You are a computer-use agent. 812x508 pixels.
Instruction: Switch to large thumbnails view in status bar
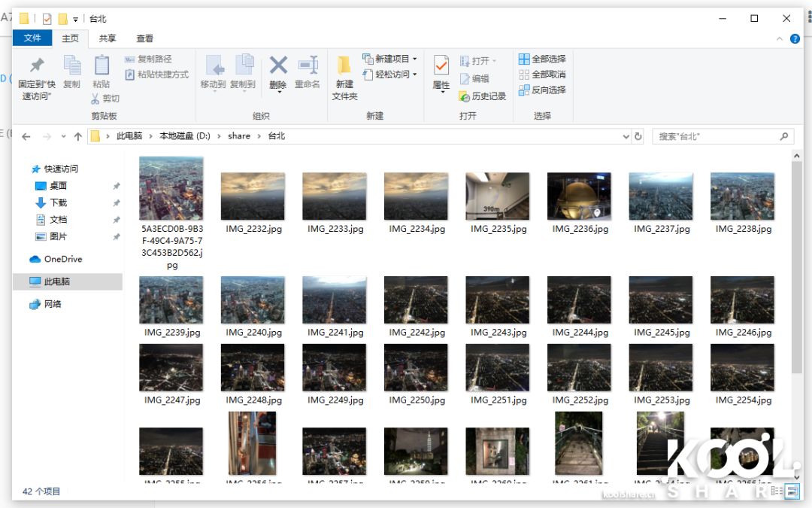[x=790, y=491]
